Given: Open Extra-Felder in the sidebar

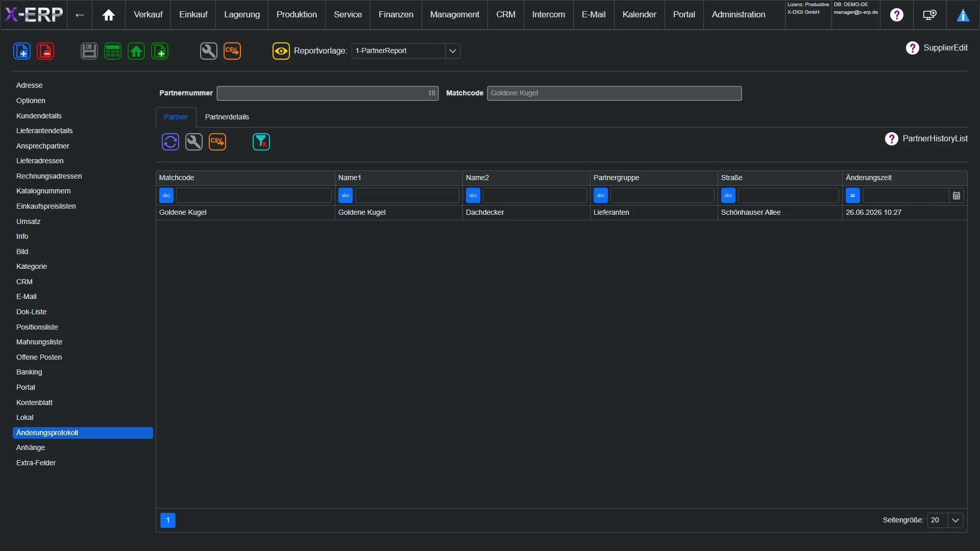Looking at the screenshot, I should click(83, 463).
